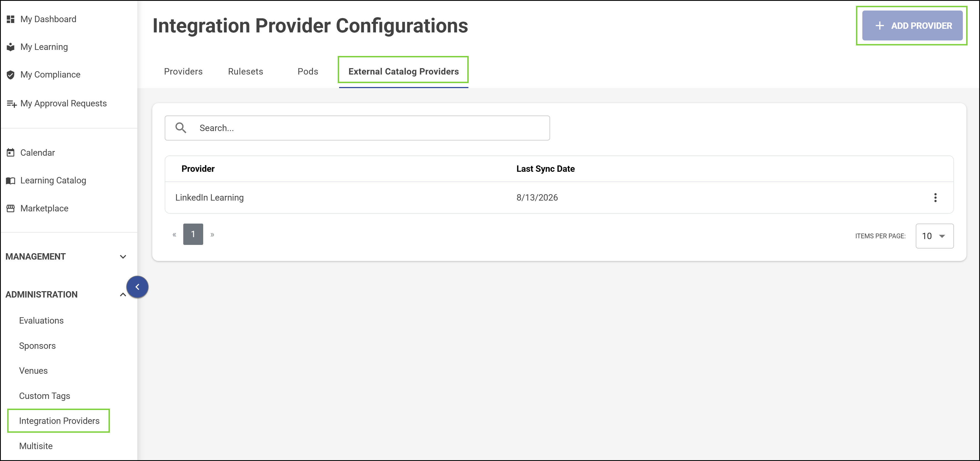Collapse the sidebar with the round arrow button
Screen dimensions: 980x461
(137, 287)
